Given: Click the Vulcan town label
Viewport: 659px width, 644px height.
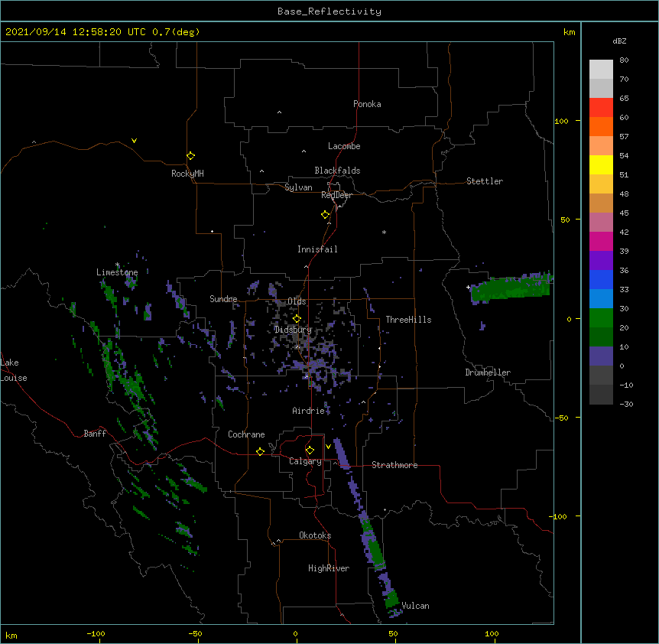Looking at the screenshot, I should pyautogui.click(x=415, y=606).
